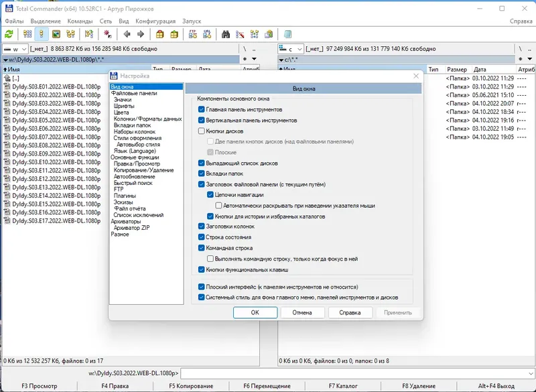Select Основные функции settings tree item

[x=135, y=157]
